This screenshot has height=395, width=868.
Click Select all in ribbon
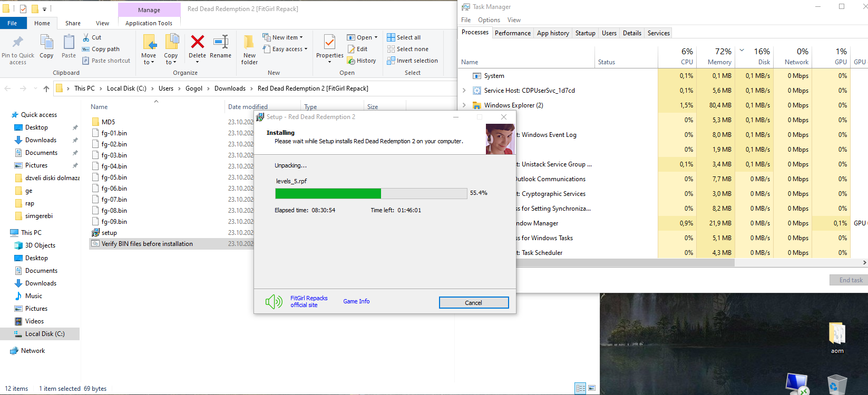pos(404,37)
